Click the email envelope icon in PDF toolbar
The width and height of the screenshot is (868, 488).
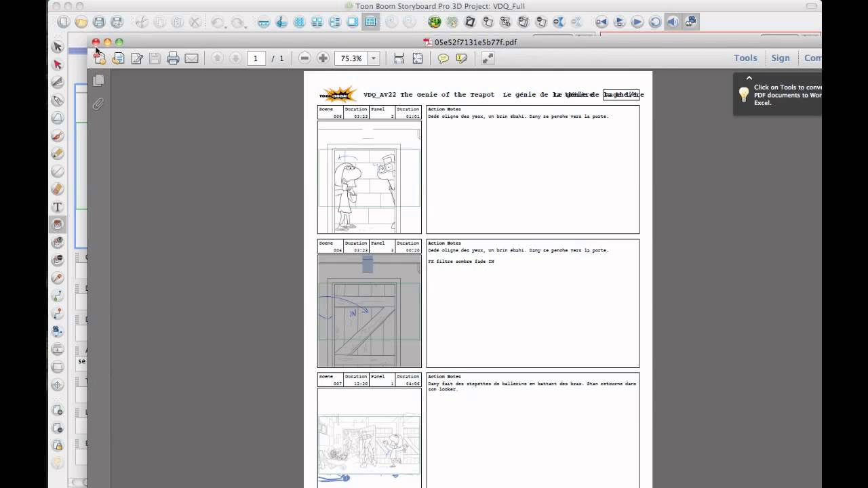tap(191, 58)
